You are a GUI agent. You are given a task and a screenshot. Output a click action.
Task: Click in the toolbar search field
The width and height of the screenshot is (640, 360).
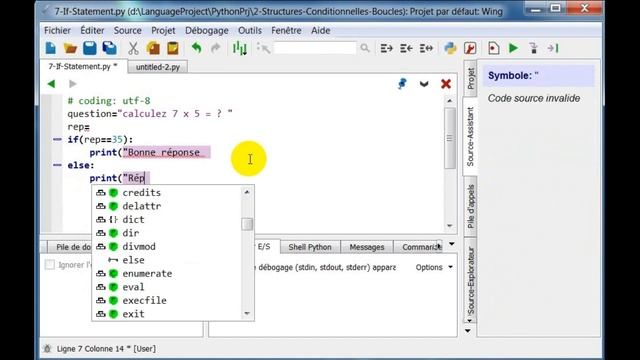coord(315,48)
